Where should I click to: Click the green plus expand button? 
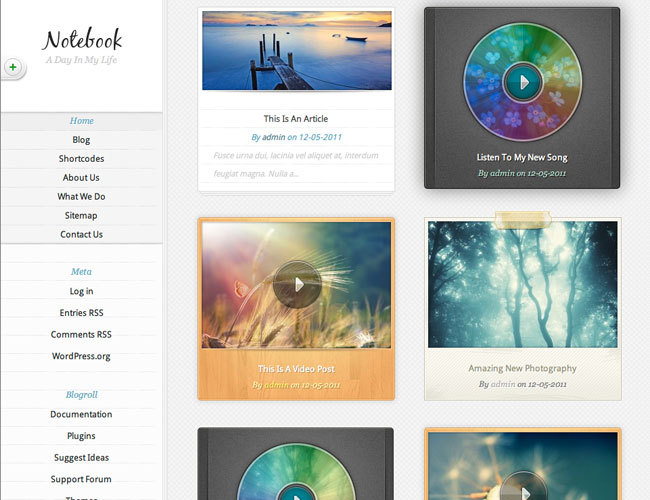pyautogui.click(x=13, y=67)
